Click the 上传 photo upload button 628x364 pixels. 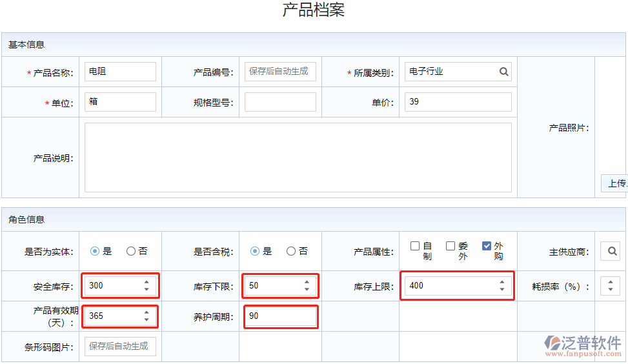click(614, 183)
